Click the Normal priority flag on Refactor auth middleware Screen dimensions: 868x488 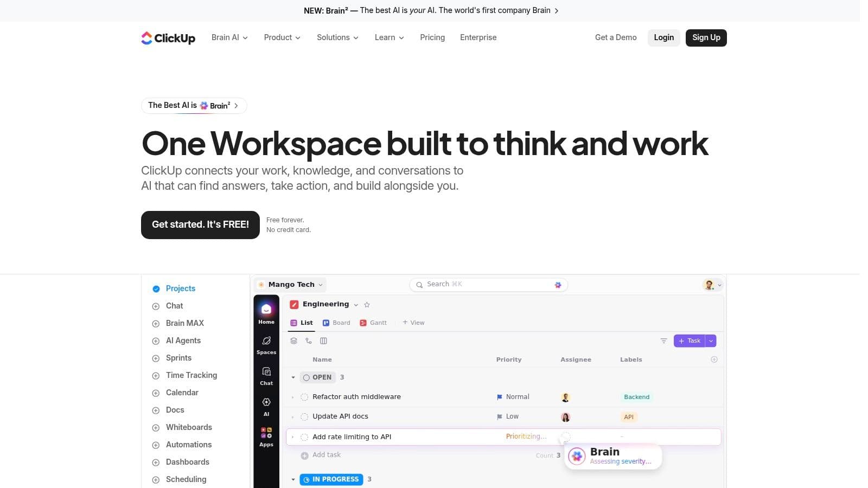pyautogui.click(x=500, y=397)
